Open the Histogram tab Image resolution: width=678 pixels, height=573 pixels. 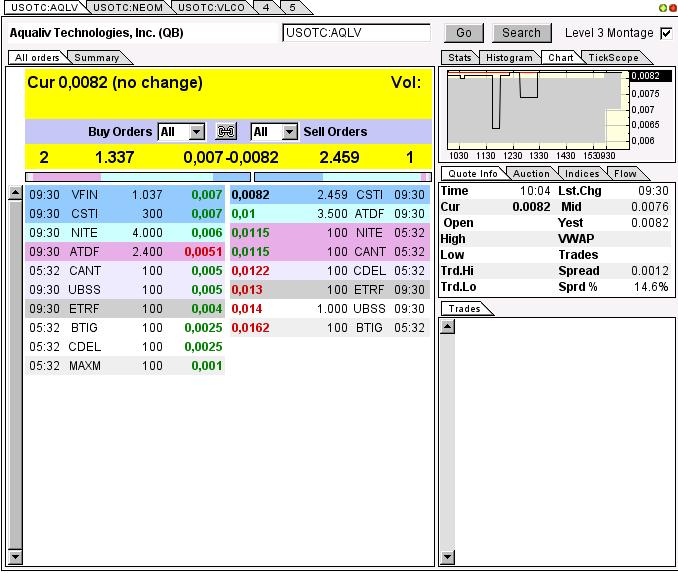[x=509, y=58]
